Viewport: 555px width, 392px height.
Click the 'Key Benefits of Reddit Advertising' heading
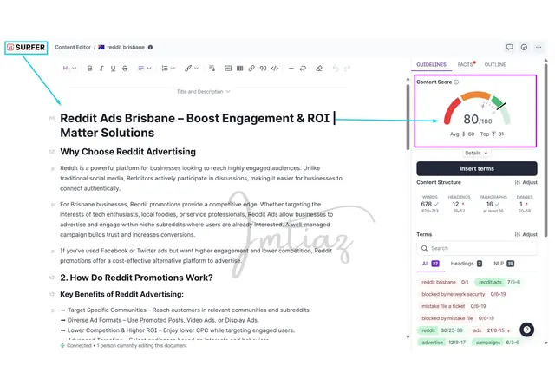point(121,294)
